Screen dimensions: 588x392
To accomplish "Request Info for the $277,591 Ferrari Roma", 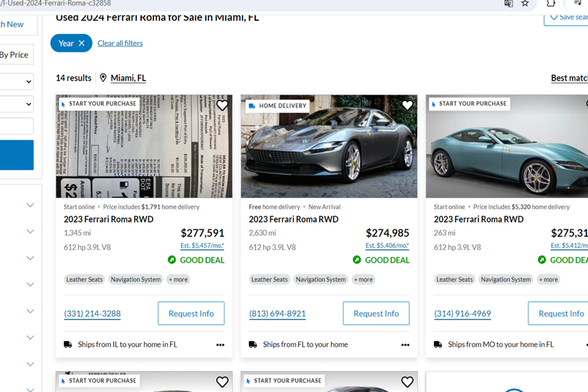I will click(x=191, y=314).
